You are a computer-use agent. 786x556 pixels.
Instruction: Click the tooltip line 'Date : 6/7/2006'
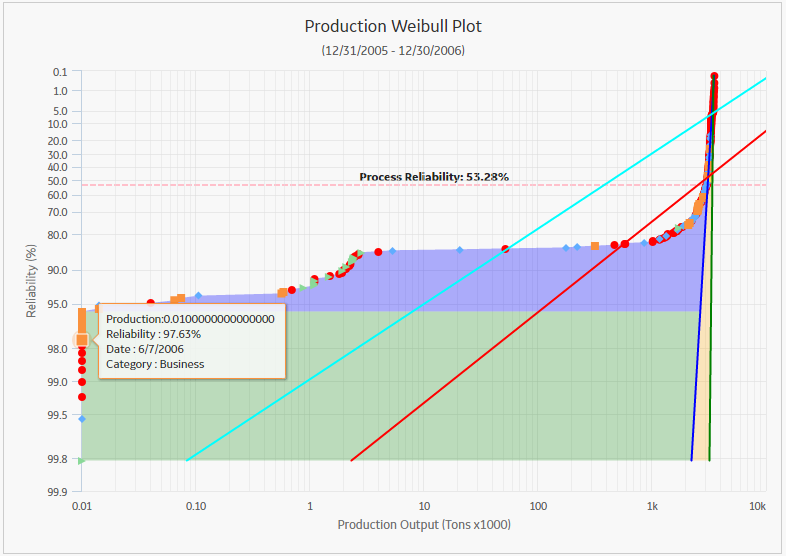coord(145,349)
